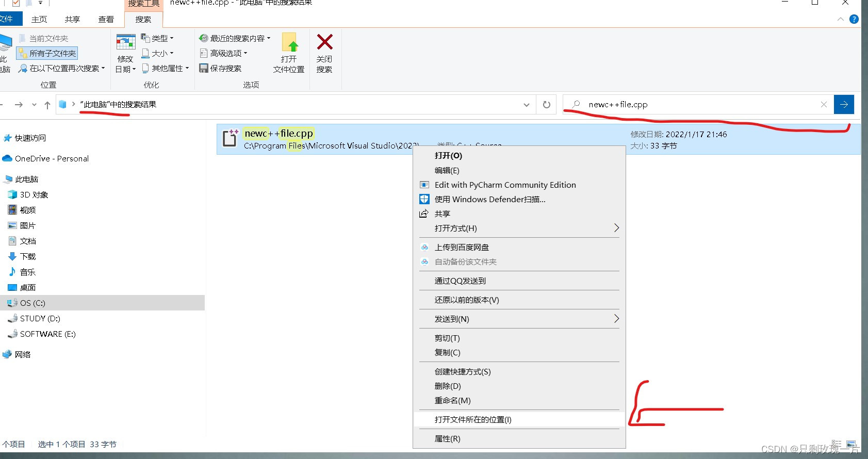Select the newc++file.cpp file icon

click(x=230, y=138)
